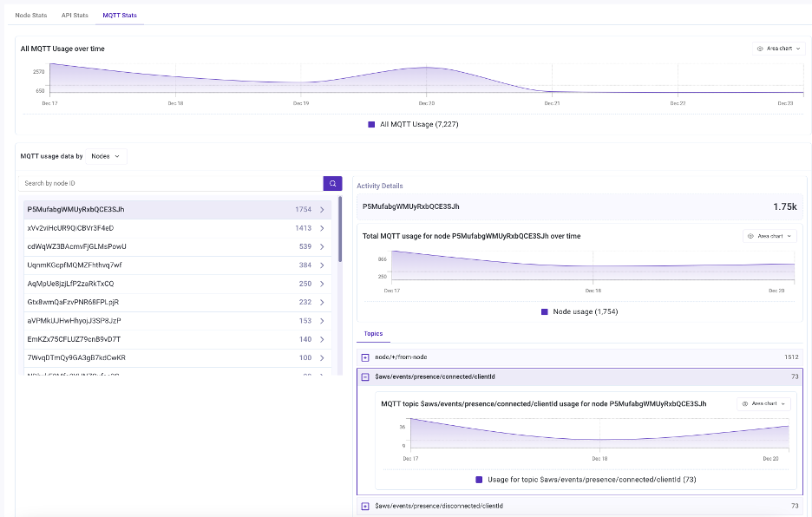
Task: Click arrow icon for AqMpUe8jzjLfP2zaRkTxCQ node
Action: [322, 284]
